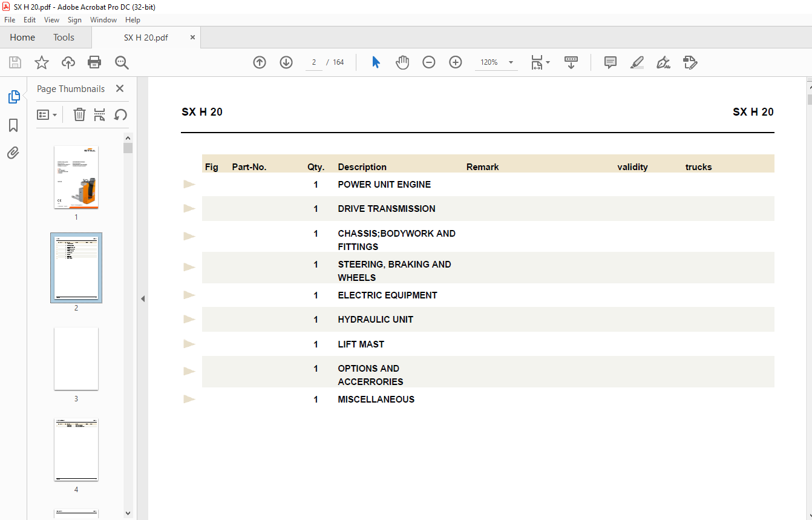This screenshot has width=812, height=520.
Task: Click the page number input field
Action: click(314, 62)
